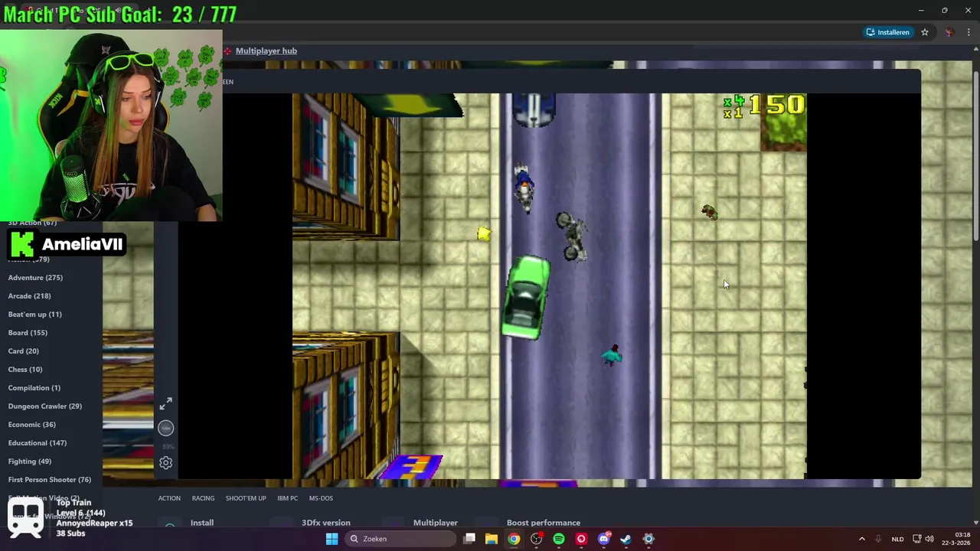Open Spotify from the taskbar
This screenshot has height=551, width=980.
click(x=559, y=539)
